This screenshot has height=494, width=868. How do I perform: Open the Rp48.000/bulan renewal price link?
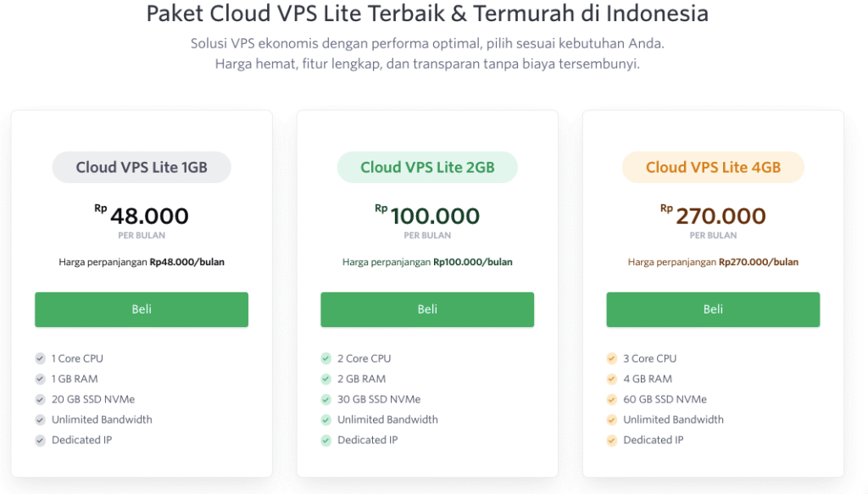tap(141, 262)
